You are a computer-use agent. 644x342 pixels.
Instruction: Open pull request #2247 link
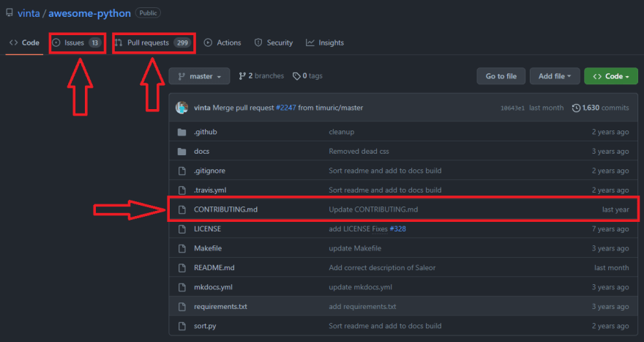286,108
